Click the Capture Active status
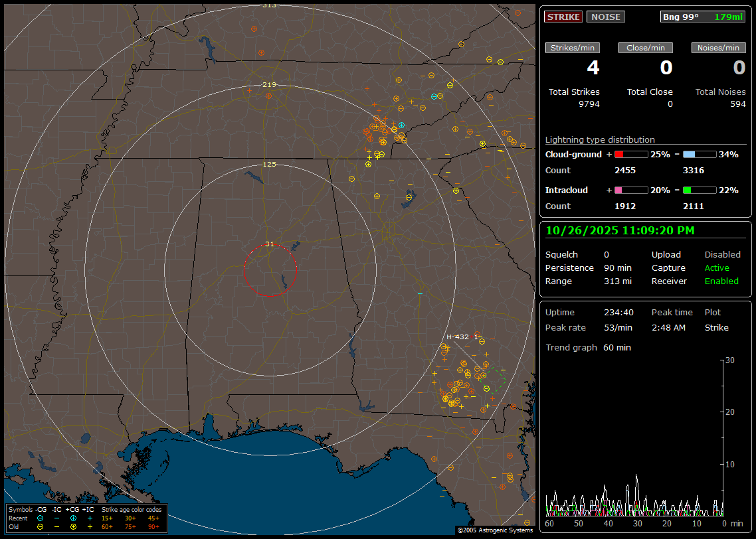756x539 pixels. 717,268
